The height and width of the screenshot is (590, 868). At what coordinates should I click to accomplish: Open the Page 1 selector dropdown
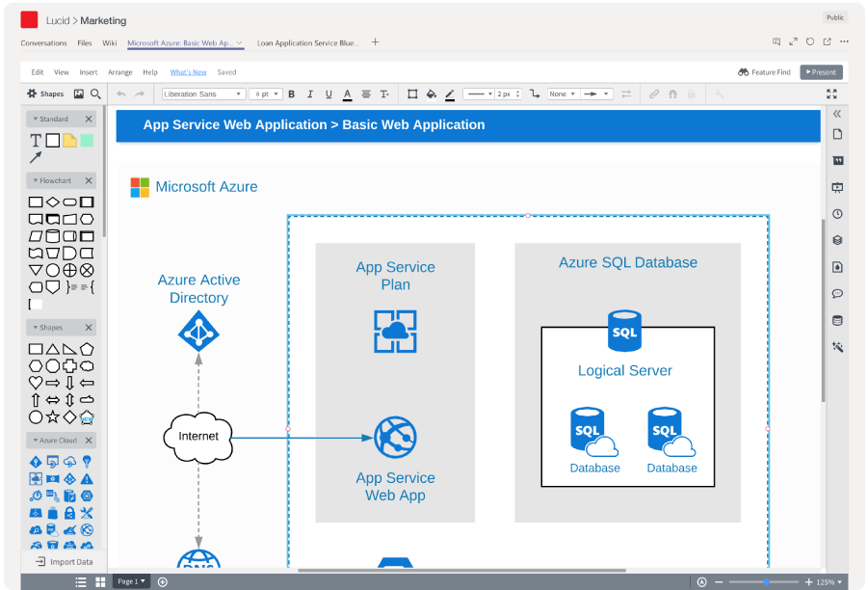pyautogui.click(x=131, y=581)
